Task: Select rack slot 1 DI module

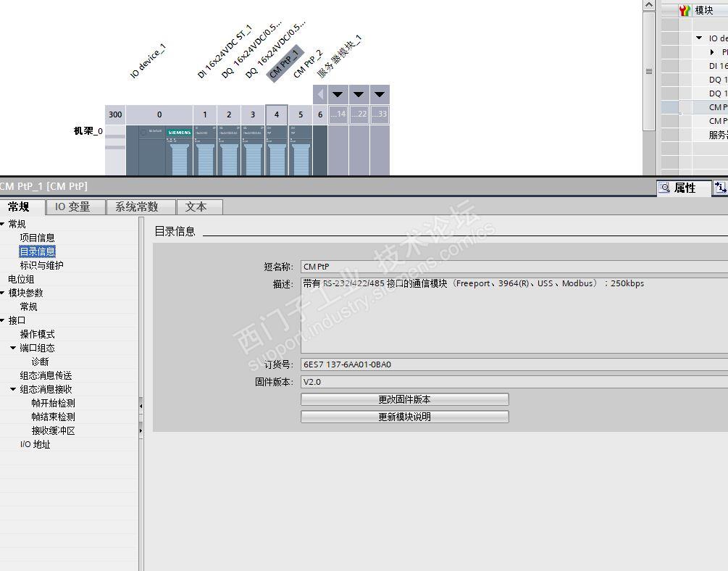Action: pos(205,150)
